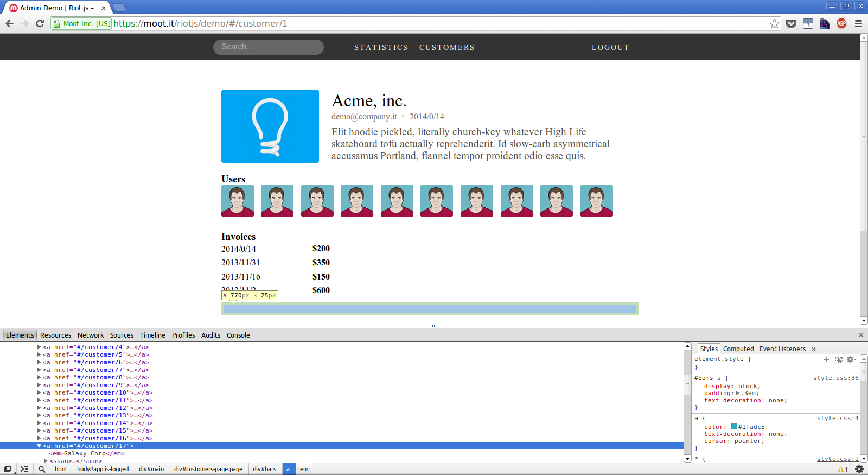Open the Styles pane gear dropdown
This screenshot has width=868, height=475.
click(x=852, y=359)
